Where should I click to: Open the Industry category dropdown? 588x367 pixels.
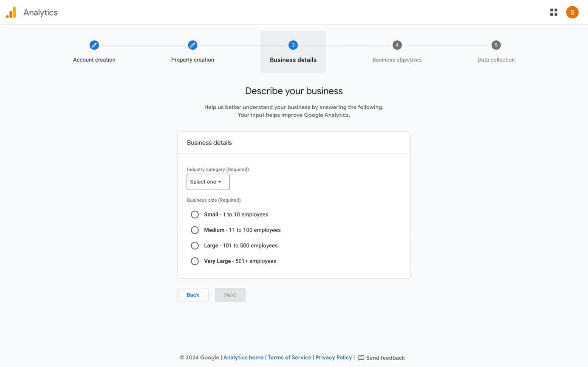coord(208,181)
